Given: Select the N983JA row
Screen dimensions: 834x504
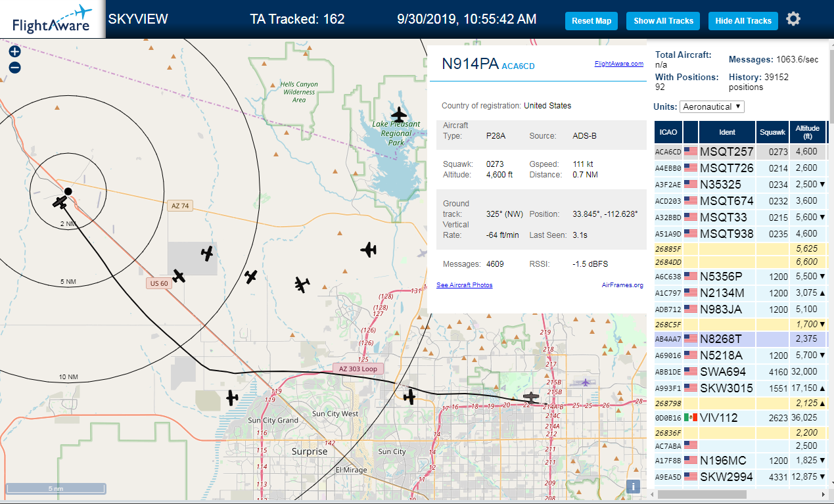Looking at the screenshot, I should coord(740,309).
